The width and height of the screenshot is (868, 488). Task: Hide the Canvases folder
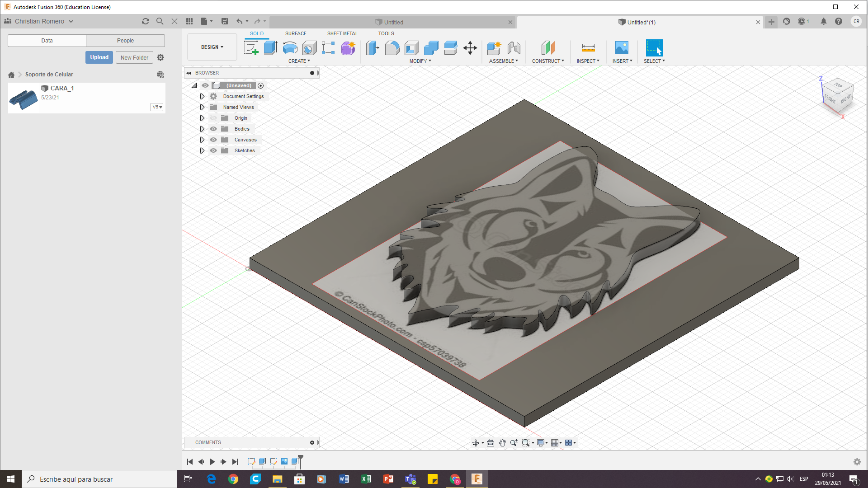click(x=213, y=140)
